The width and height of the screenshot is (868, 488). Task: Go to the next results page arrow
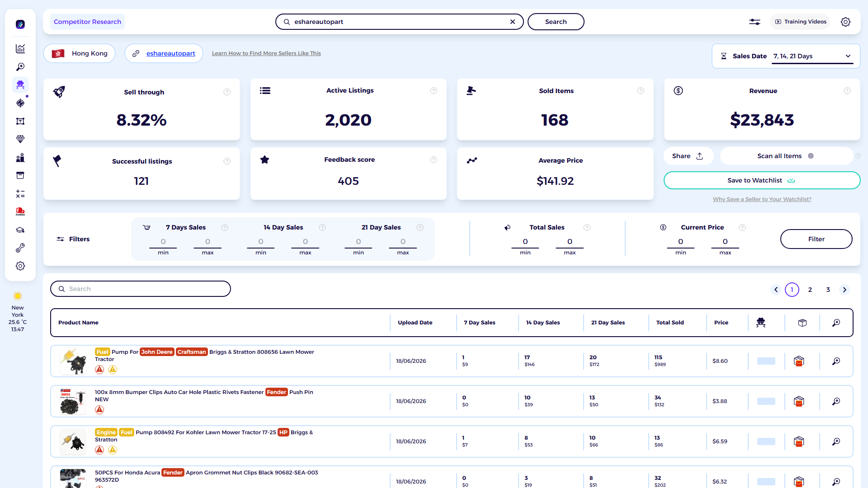tap(844, 290)
